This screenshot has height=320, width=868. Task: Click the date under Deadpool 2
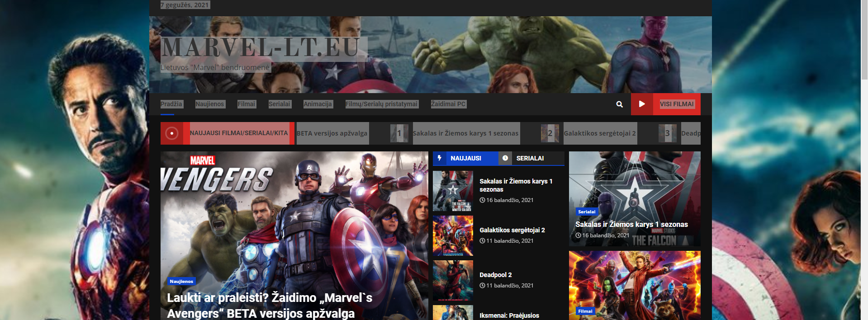(507, 286)
